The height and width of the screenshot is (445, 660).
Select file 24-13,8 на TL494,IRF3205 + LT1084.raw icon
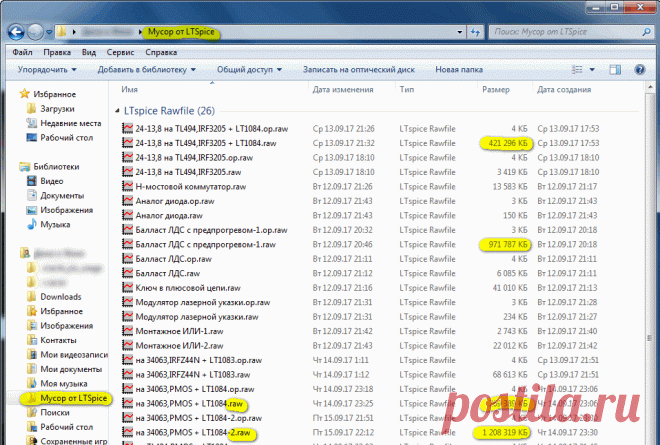tap(128, 143)
